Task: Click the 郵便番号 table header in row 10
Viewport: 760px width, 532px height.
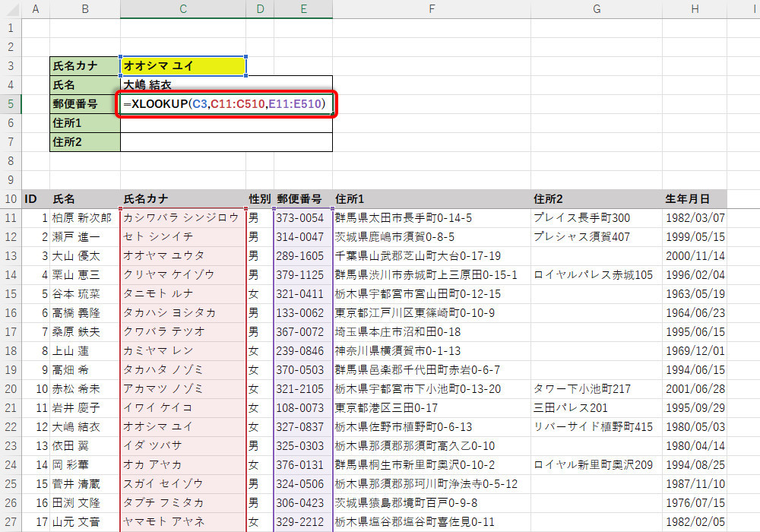Action: click(x=303, y=199)
